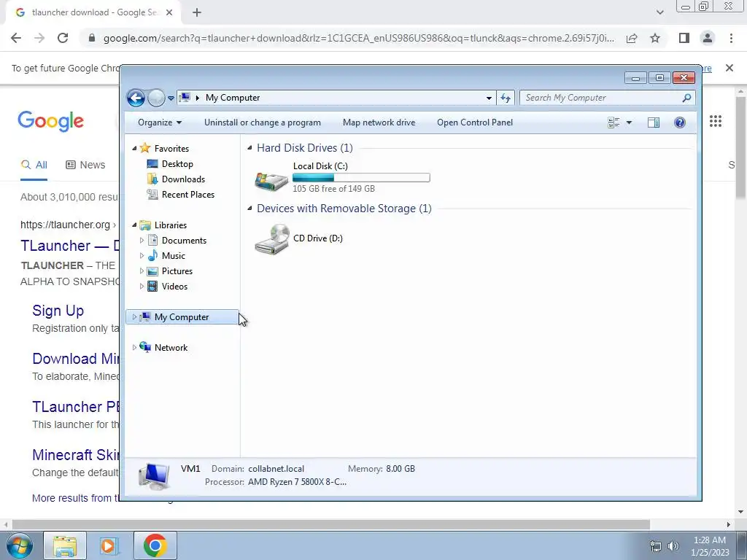Close the tlauncher download tab
747x560 pixels.
(x=169, y=12)
